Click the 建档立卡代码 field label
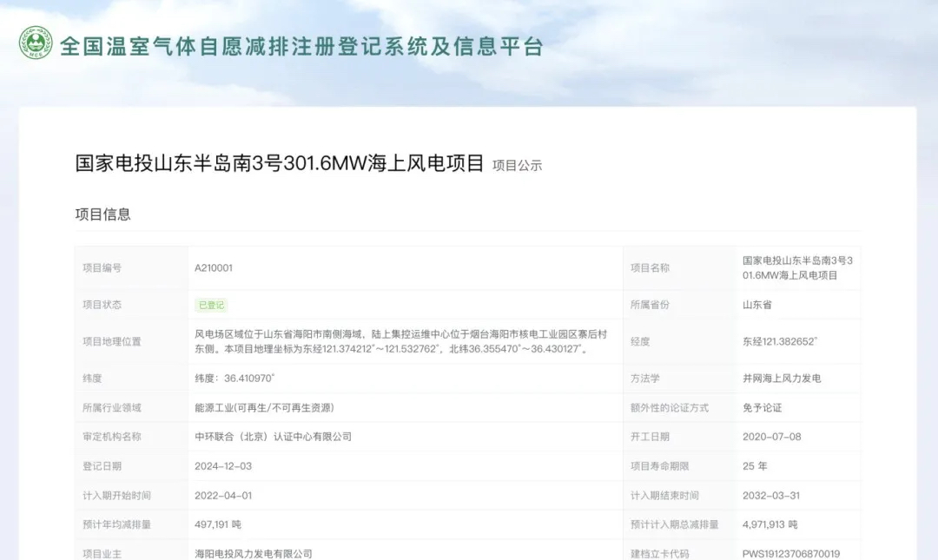 (660, 554)
